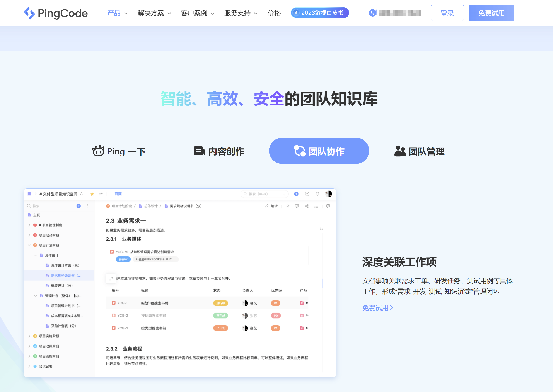Viewport: 553px width, 392px height.
Task: Open the notifications bell icon
Action: (x=317, y=194)
